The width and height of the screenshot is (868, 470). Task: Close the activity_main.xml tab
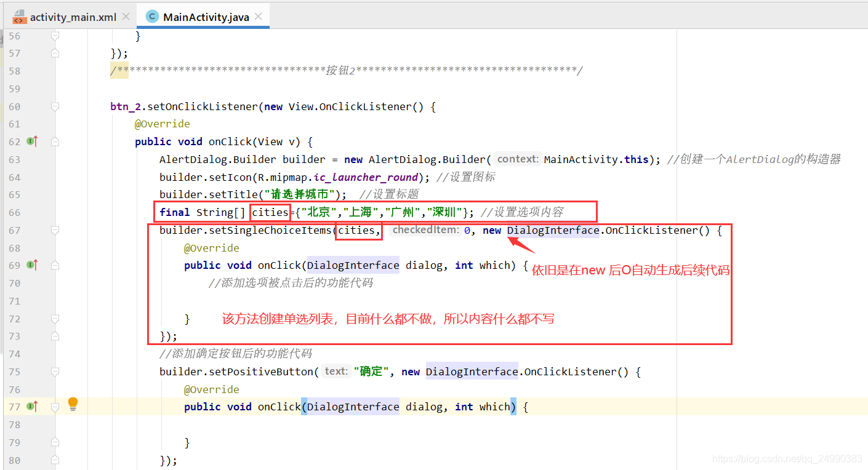coord(126,17)
